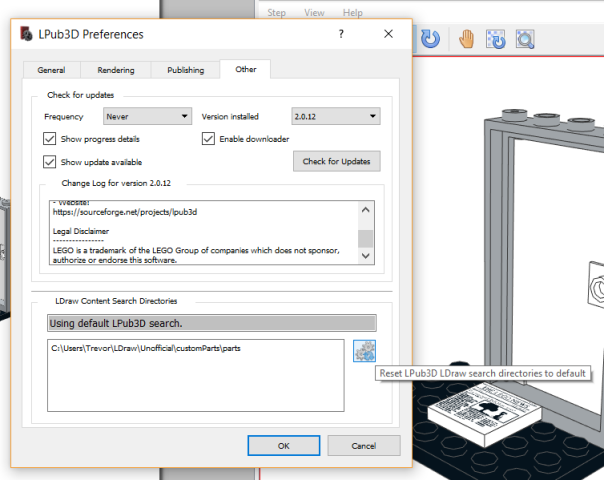Click the customParts directory path text field

point(196,375)
